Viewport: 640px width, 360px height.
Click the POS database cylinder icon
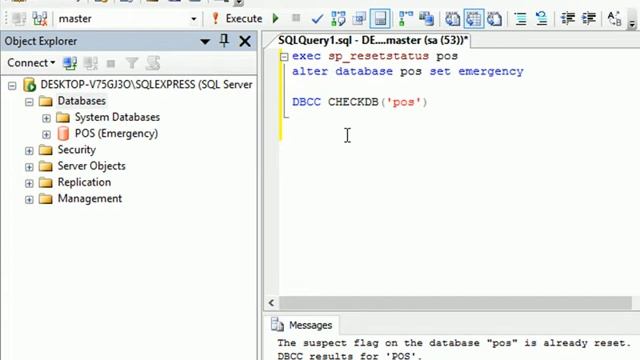click(63, 133)
